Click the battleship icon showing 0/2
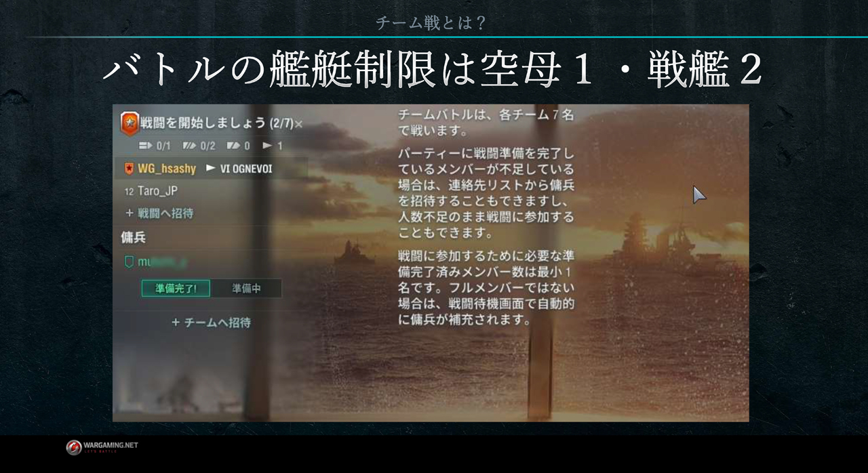 pyautogui.click(x=189, y=146)
